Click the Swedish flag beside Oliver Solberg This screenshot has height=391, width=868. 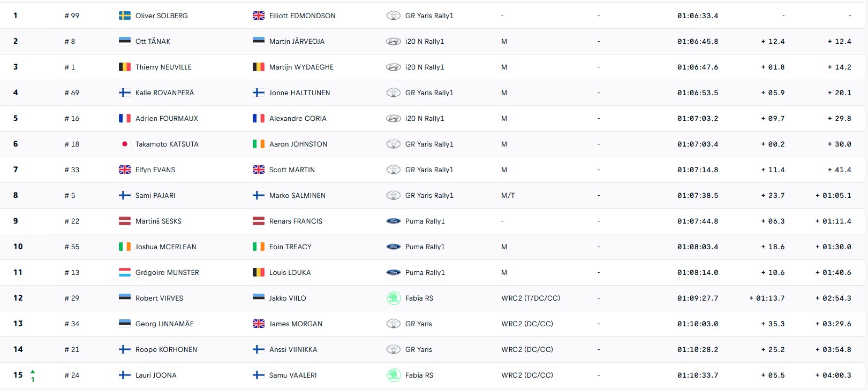tap(124, 16)
